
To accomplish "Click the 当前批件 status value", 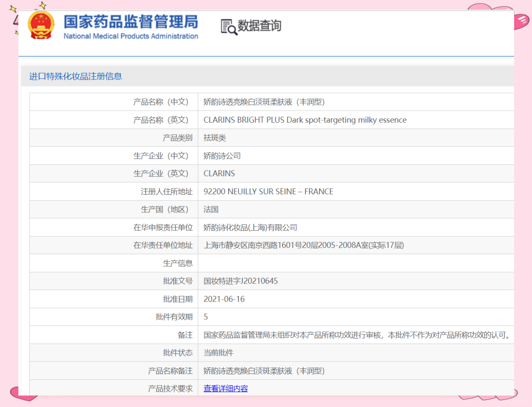I will pyautogui.click(x=218, y=353).
